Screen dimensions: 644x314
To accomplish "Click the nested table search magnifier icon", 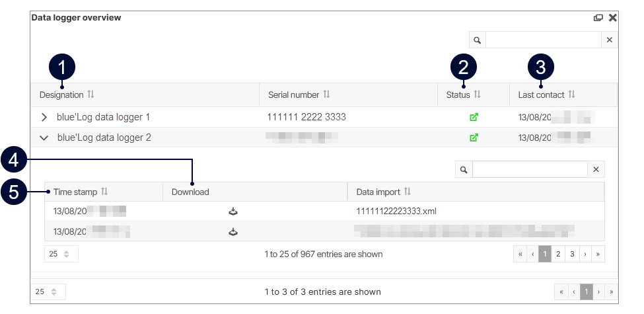I will (464, 170).
